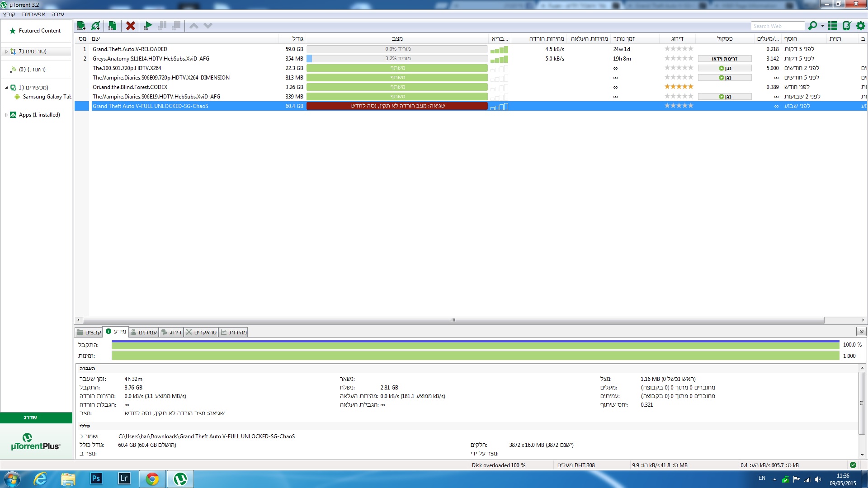Click the התקבל availability bar in info pane
Image resolution: width=868 pixels, height=488 pixels.
[475, 345]
